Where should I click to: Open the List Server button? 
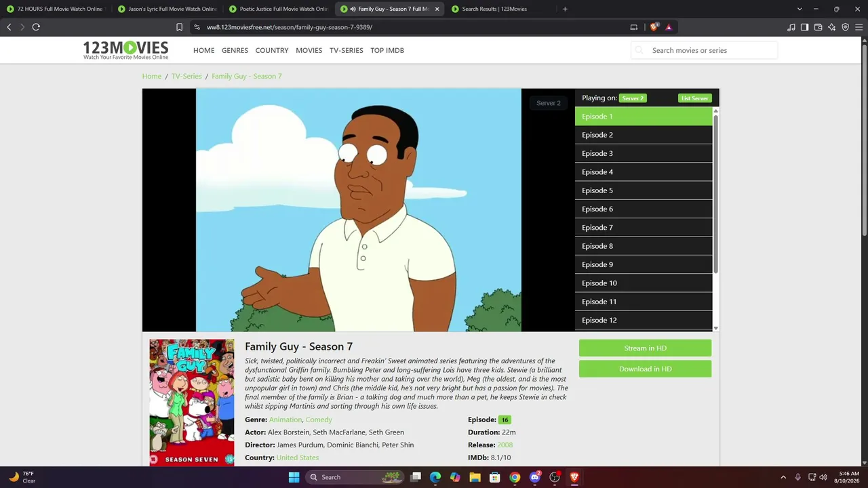695,98
